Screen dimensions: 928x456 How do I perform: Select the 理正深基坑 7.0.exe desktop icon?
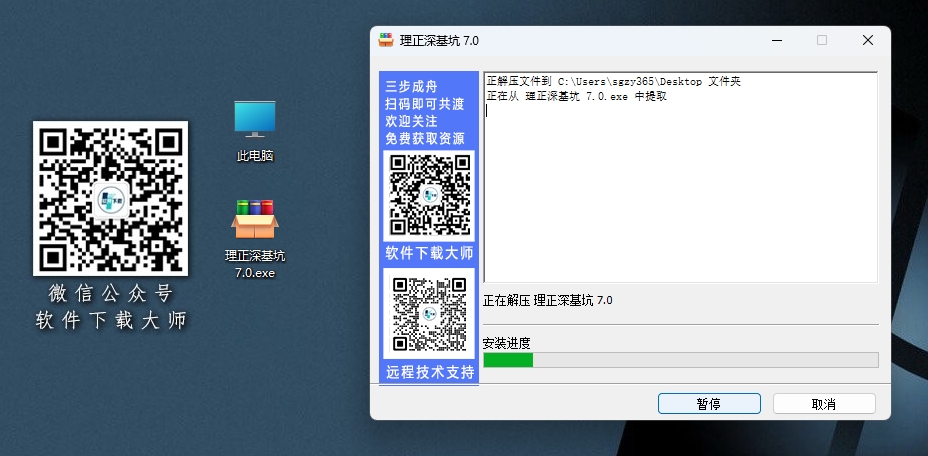click(255, 239)
